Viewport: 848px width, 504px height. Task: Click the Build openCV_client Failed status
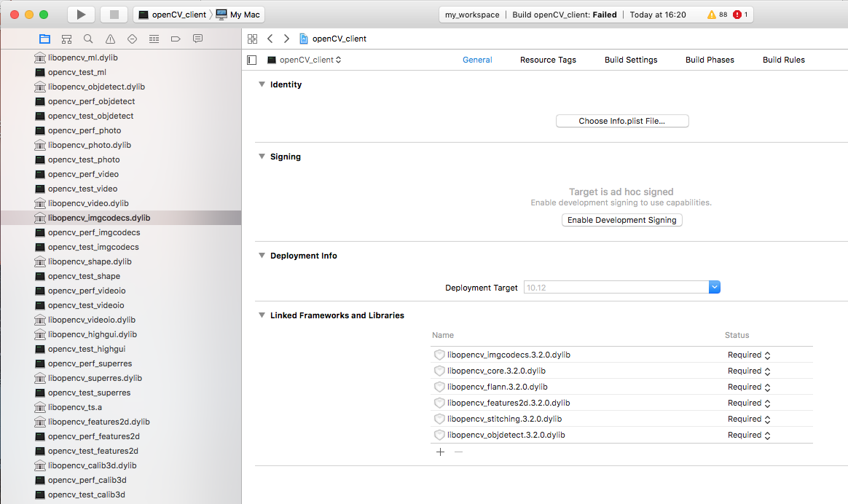(x=564, y=15)
